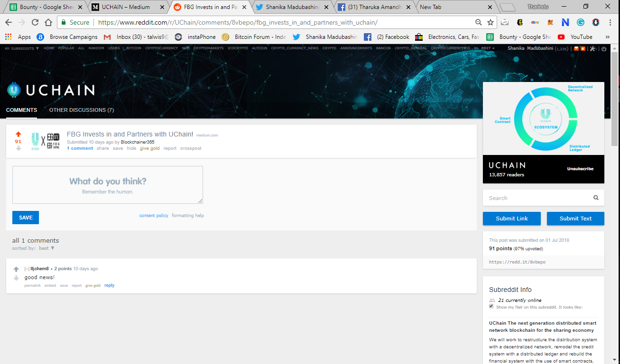Open the Bounty - Google Sheets bookmark
Screen dimensions: 620x364
click(519, 37)
